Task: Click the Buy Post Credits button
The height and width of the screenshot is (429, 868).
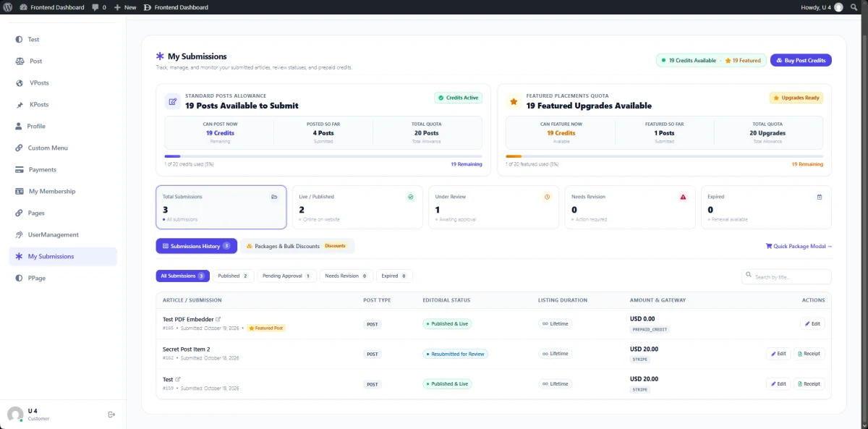Action: click(x=801, y=60)
